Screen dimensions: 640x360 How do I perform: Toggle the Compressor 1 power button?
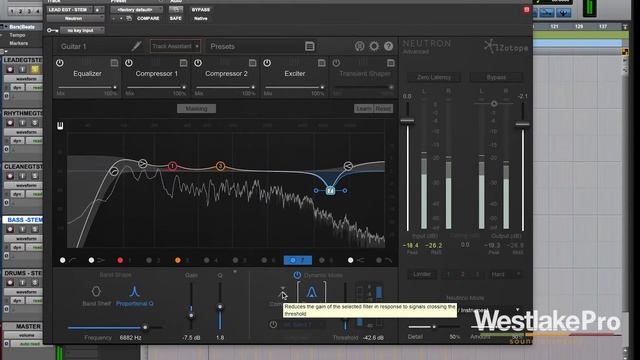coord(129,63)
